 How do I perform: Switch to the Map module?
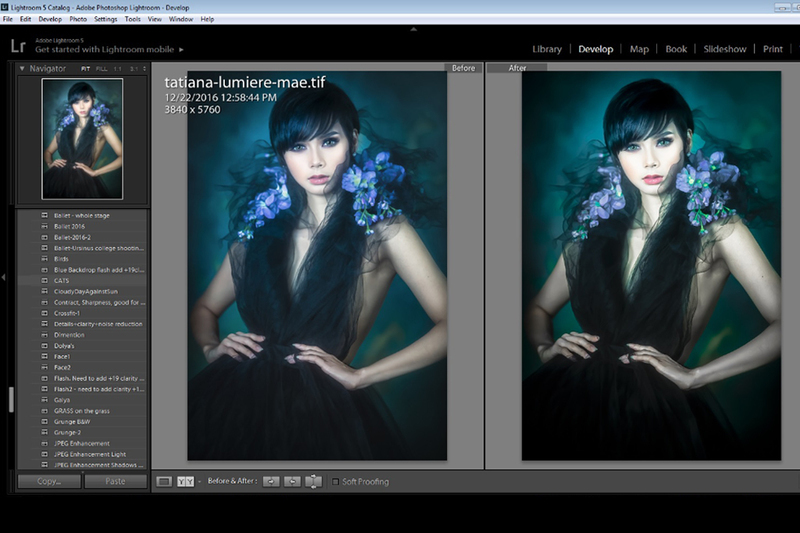tap(639, 49)
